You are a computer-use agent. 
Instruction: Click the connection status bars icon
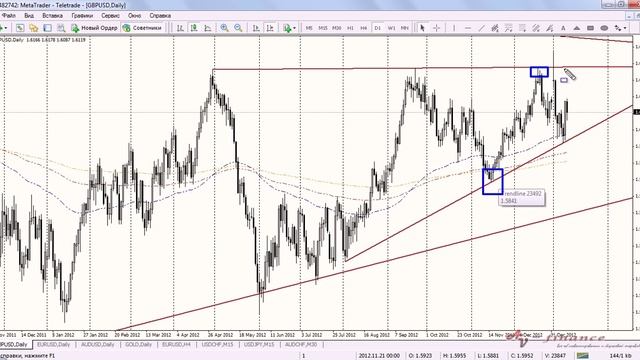pos(582,356)
